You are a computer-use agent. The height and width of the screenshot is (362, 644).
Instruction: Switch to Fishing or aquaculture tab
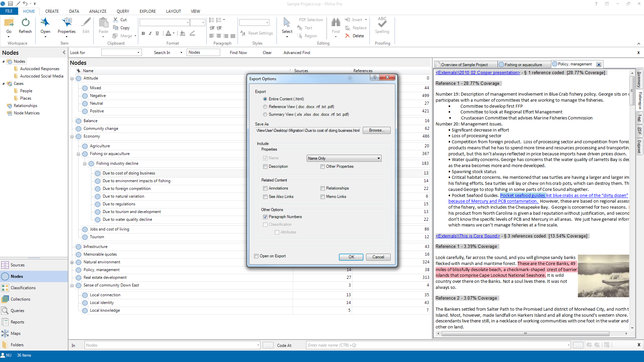pos(524,64)
